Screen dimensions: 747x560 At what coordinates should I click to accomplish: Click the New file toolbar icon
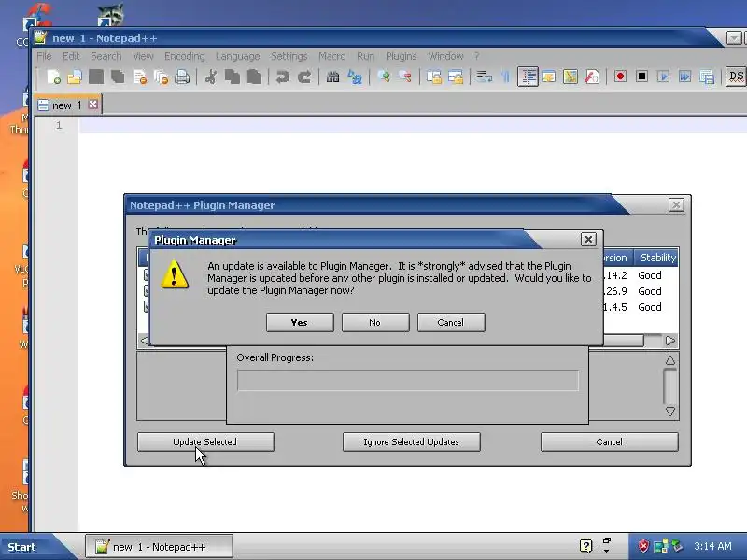coord(53,77)
